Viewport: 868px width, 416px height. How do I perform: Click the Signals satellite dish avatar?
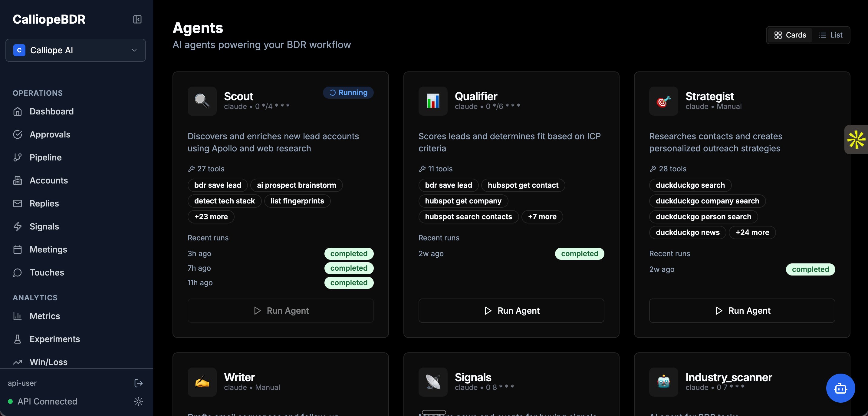coord(433,382)
